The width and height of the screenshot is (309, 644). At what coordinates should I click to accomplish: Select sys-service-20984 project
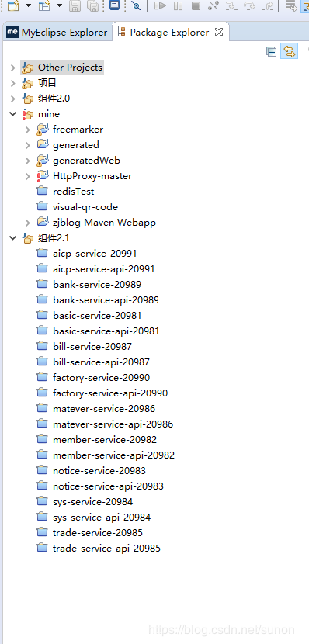pos(93,502)
